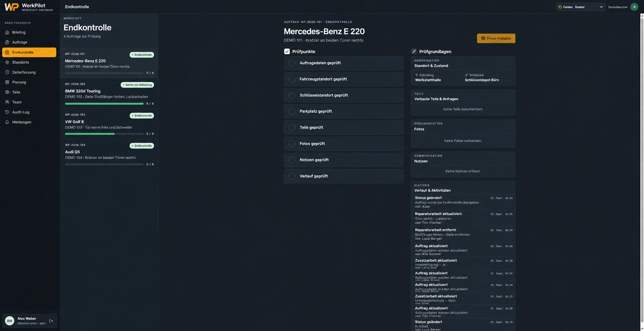This screenshot has height=331, width=644.
Task: Select the Audi Q5 order
Action: (109, 154)
